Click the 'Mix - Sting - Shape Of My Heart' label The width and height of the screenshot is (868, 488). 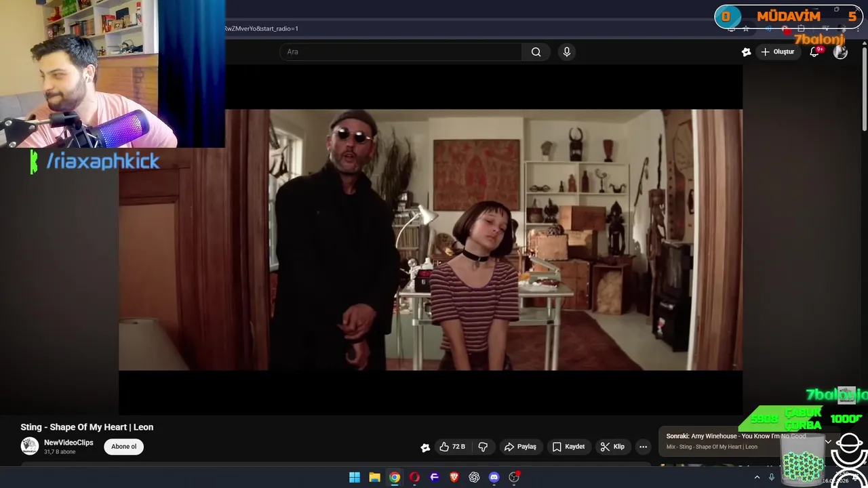click(712, 447)
